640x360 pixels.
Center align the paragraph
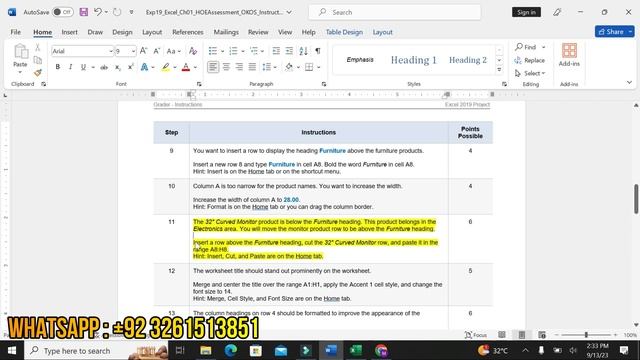[x=226, y=67]
